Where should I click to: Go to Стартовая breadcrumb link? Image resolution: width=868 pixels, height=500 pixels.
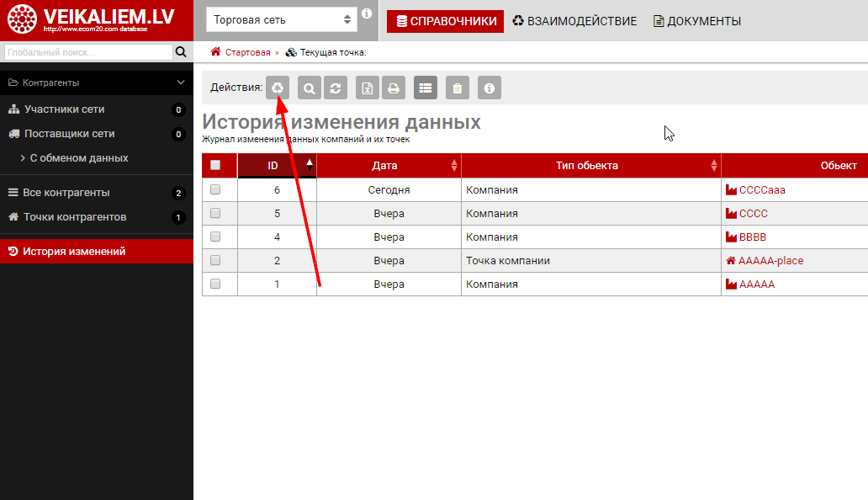(x=246, y=52)
